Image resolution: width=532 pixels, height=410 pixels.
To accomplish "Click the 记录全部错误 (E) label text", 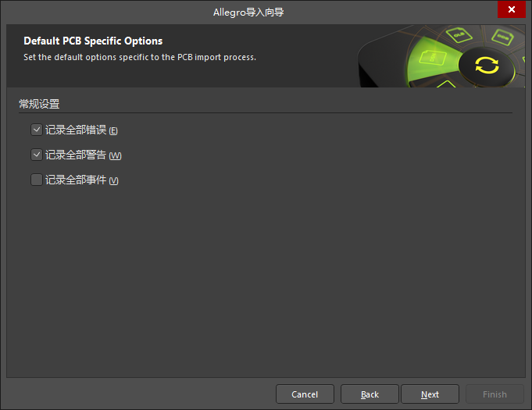I will 81,130.
